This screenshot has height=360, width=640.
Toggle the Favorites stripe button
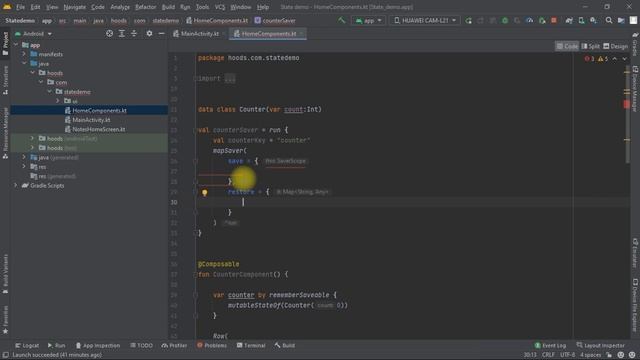[5, 320]
